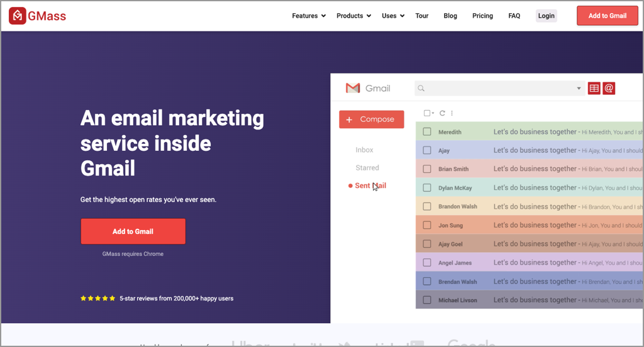Open the email to Dylan McKay
644x347 pixels.
click(530, 188)
